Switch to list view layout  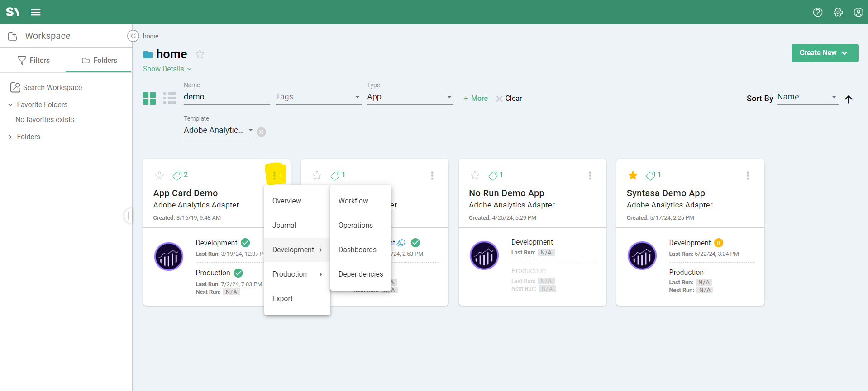170,98
